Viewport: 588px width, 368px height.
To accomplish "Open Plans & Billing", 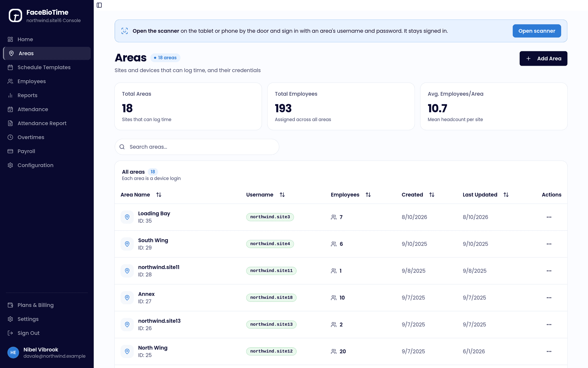I will [47, 305].
